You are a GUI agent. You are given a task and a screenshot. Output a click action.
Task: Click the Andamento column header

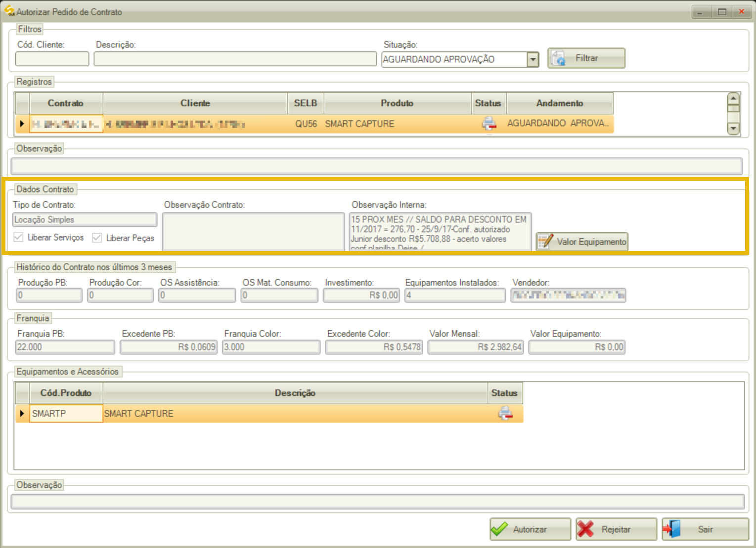560,103
